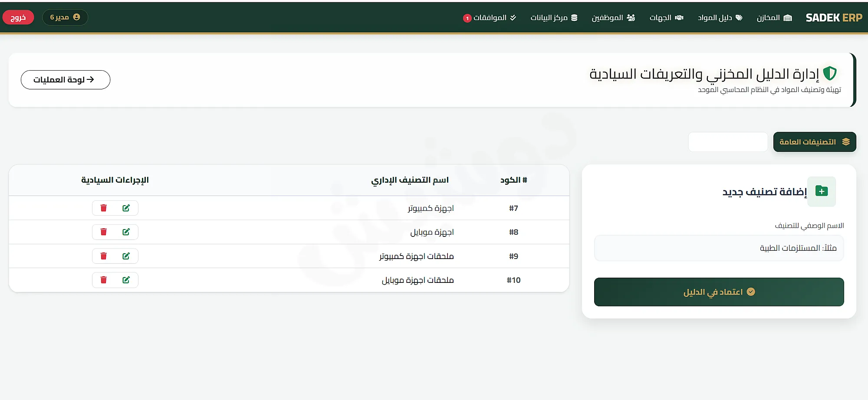Edit category number 10 ملحقات اجهزة موبايل
The image size is (868, 400).
click(126, 280)
